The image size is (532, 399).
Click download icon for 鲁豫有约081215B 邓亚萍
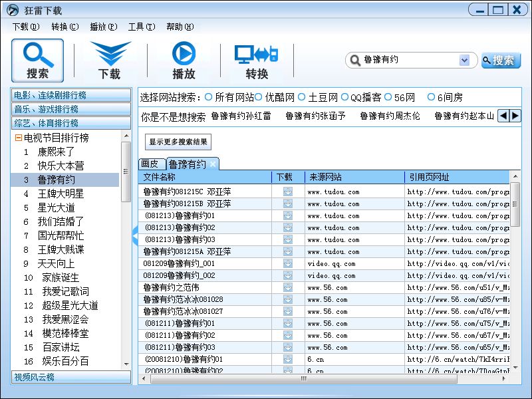288,203
